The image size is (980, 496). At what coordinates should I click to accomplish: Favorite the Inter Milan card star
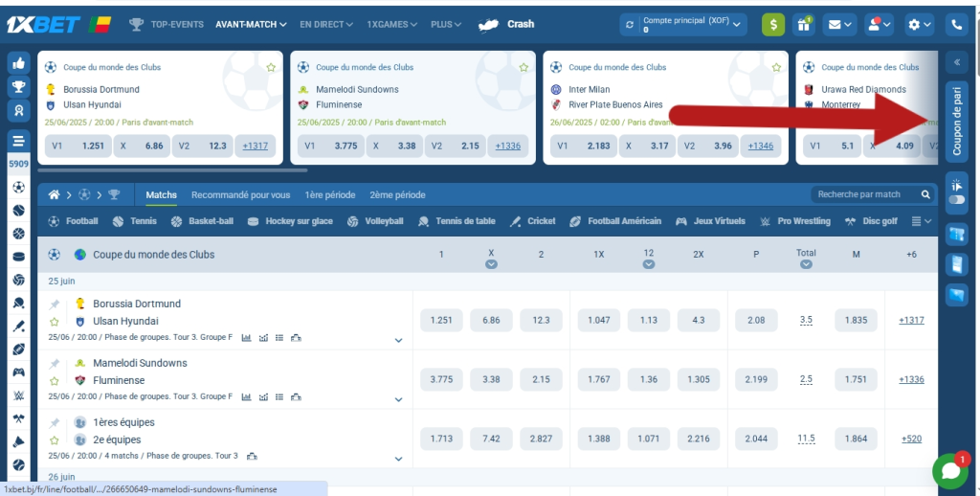[x=776, y=67]
